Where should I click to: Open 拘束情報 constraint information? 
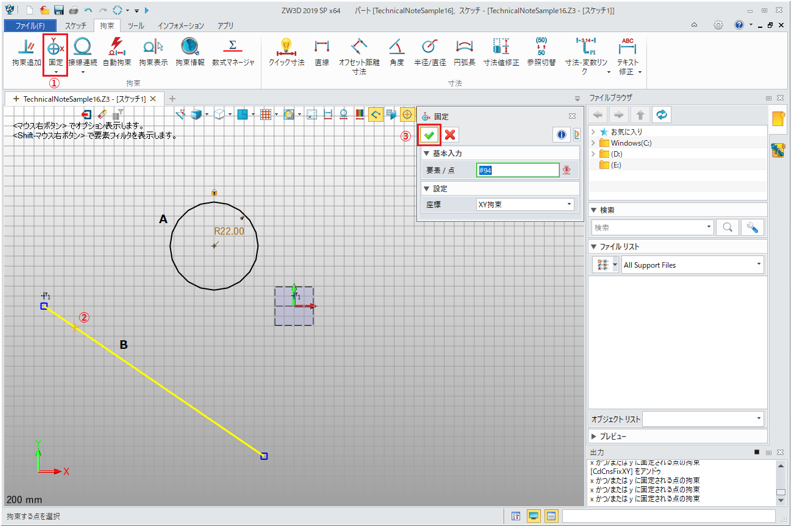[190, 52]
